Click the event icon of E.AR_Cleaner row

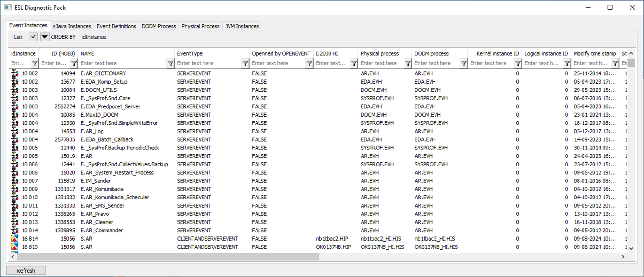tap(15, 222)
